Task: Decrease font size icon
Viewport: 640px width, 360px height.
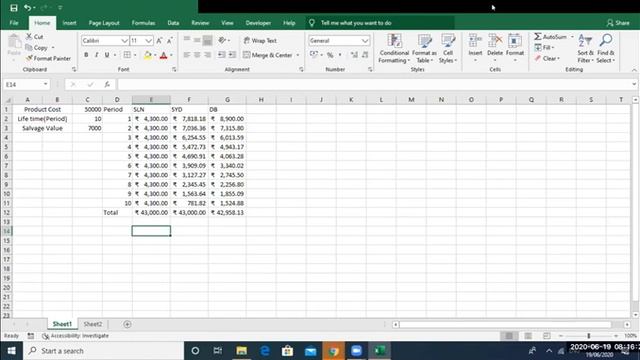Action: coord(170,40)
